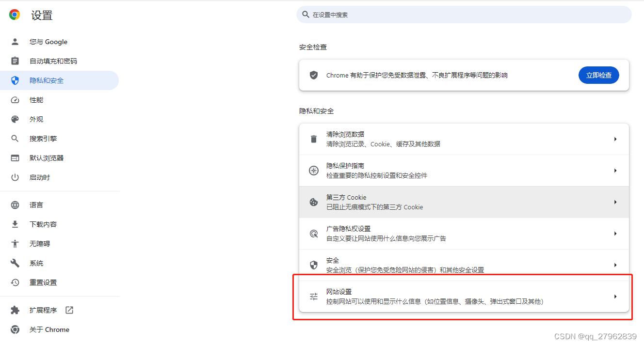Expand 广告隐私权设置 with its arrow

click(615, 234)
